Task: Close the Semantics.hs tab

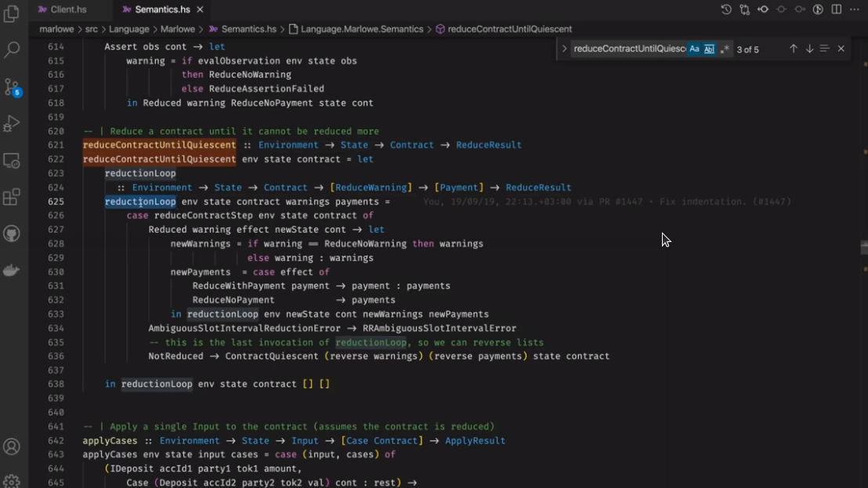Action: pos(200,9)
